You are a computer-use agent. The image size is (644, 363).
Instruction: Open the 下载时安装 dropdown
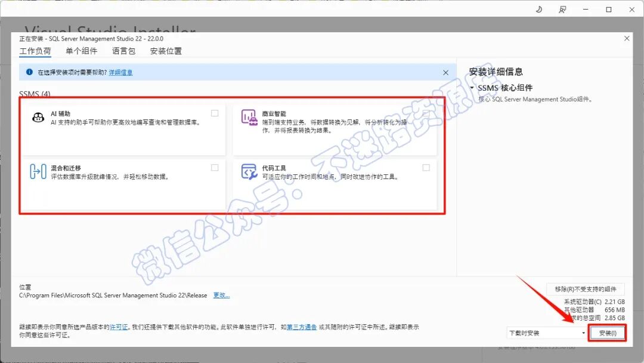tap(547, 333)
